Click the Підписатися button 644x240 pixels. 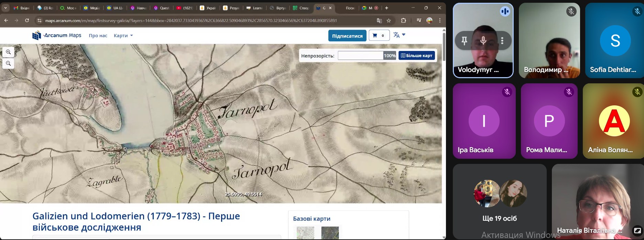click(x=347, y=36)
